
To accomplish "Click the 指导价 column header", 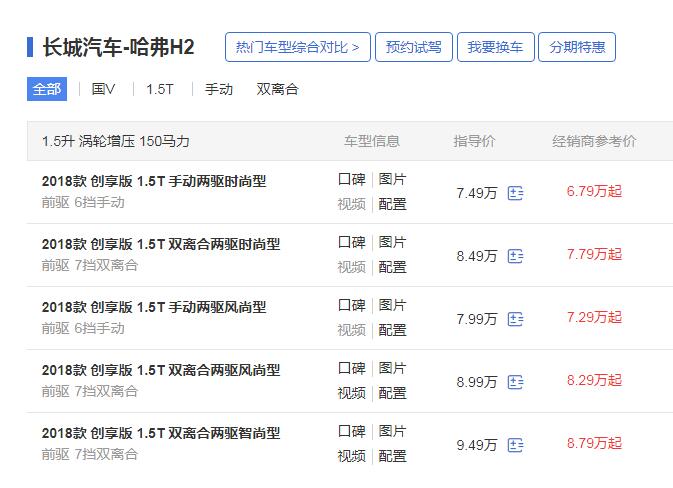I will pyautogui.click(x=474, y=141).
